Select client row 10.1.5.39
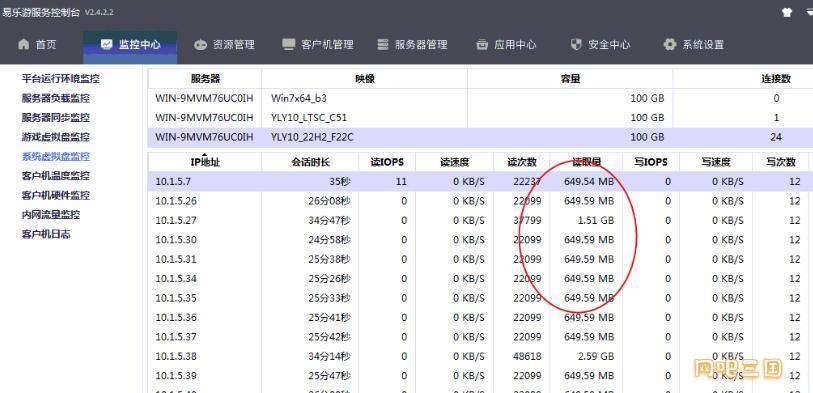This screenshot has height=393, width=813. click(481, 375)
